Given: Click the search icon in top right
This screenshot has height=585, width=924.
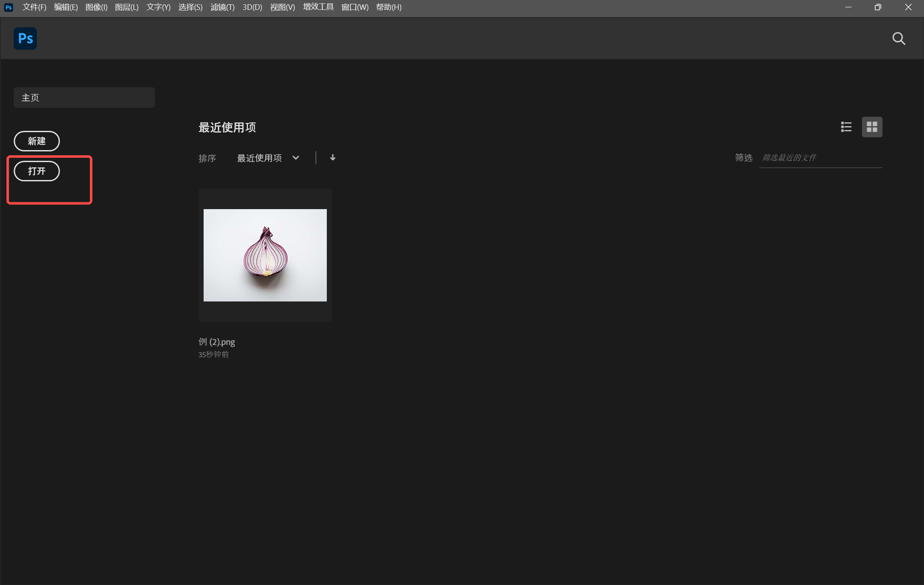Looking at the screenshot, I should [x=899, y=38].
